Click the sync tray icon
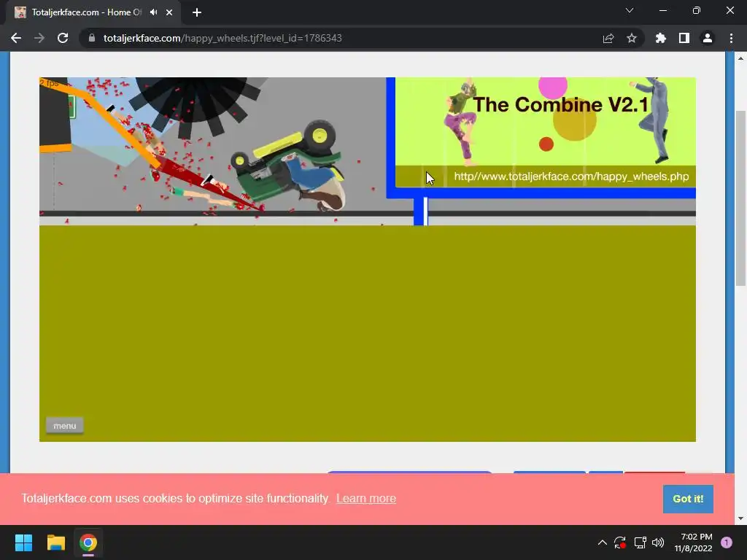747x560 pixels. (x=620, y=542)
